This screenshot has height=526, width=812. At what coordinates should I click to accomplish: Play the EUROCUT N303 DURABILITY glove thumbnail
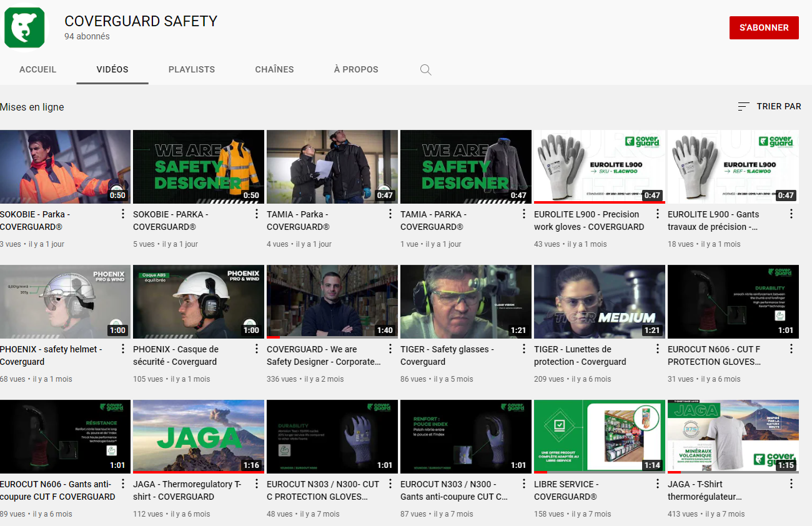[332, 437]
